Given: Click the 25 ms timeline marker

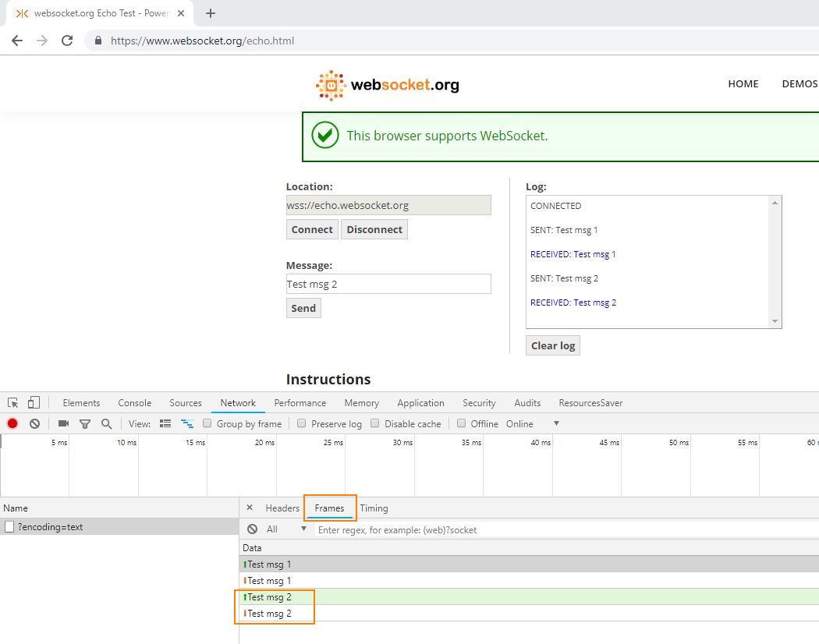Looking at the screenshot, I should tap(333, 442).
